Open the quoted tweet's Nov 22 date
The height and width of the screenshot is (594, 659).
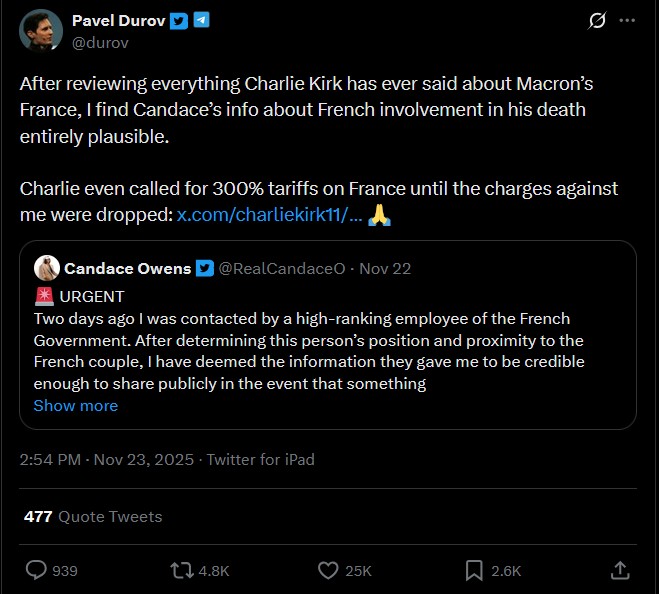(385, 269)
